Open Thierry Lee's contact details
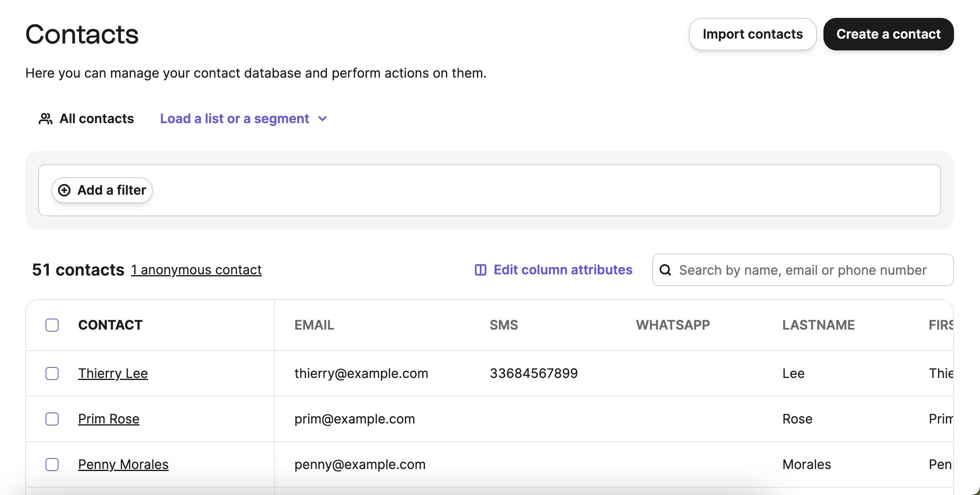 tap(113, 373)
